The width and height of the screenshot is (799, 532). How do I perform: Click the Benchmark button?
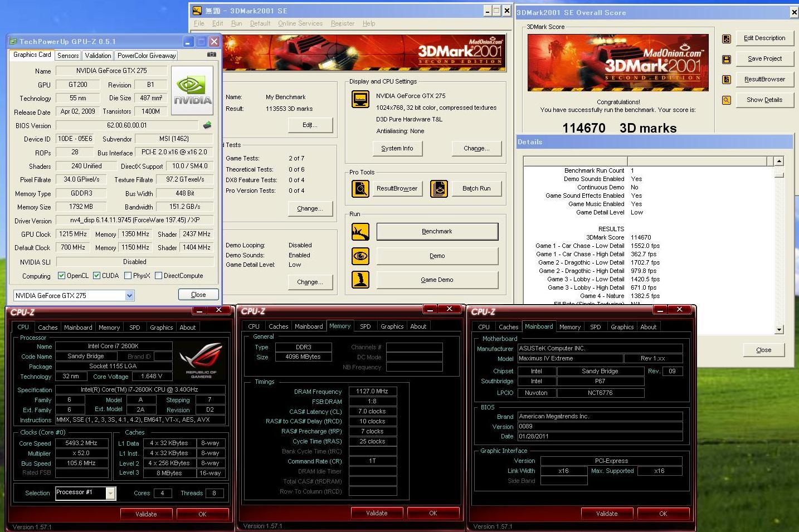pos(437,231)
